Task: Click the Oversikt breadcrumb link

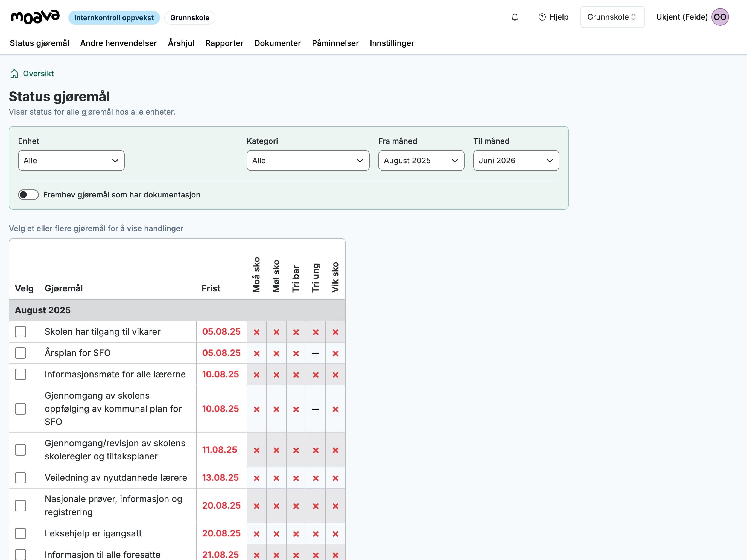Action: (38, 74)
